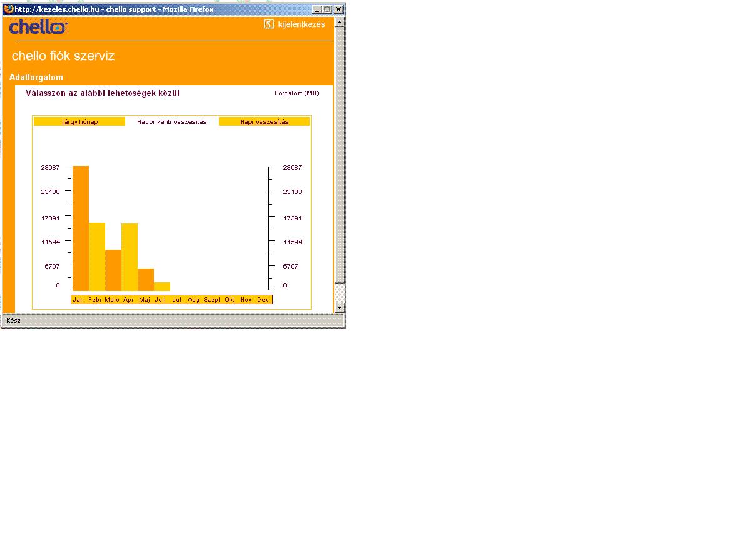Click the chello logo
This screenshot has height=544, width=756.
[x=38, y=27]
